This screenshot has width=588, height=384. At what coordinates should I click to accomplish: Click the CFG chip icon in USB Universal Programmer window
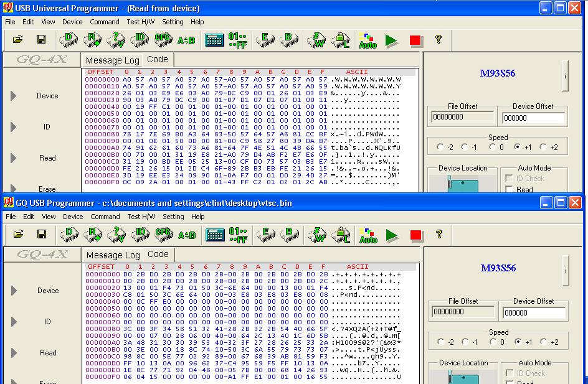click(163, 40)
